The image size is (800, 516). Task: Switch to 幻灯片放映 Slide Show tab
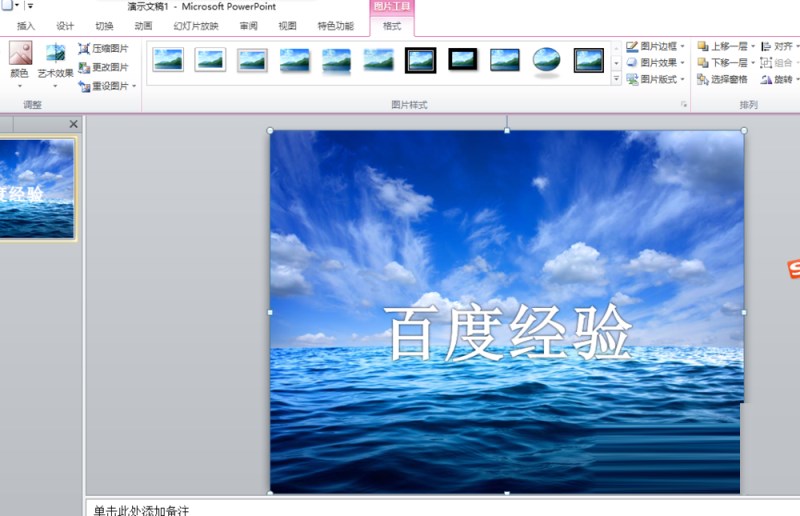[x=196, y=26]
